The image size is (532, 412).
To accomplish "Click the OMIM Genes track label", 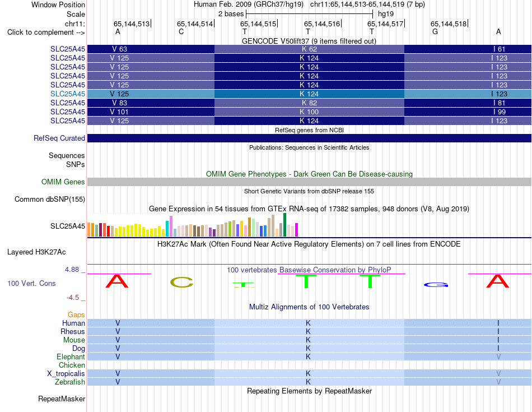I will [63, 182].
